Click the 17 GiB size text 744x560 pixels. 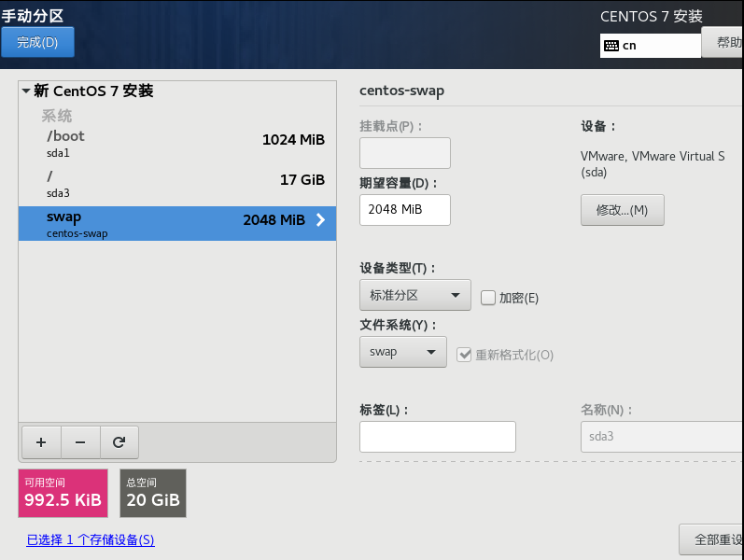point(302,180)
